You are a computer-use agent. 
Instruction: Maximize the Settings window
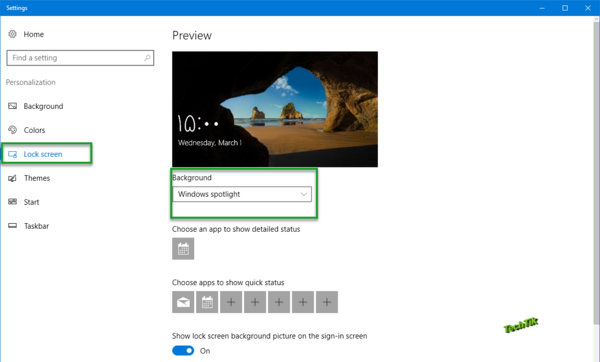[565, 8]
